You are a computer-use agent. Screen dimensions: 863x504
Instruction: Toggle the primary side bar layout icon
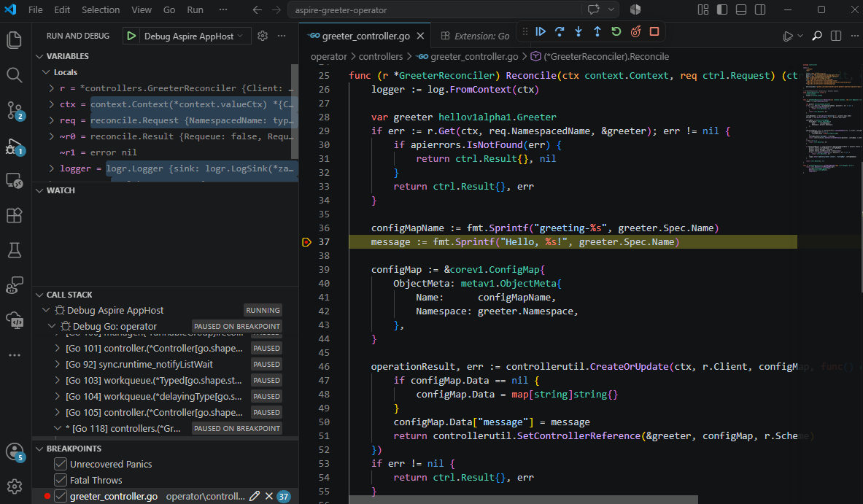coord(722,10)
